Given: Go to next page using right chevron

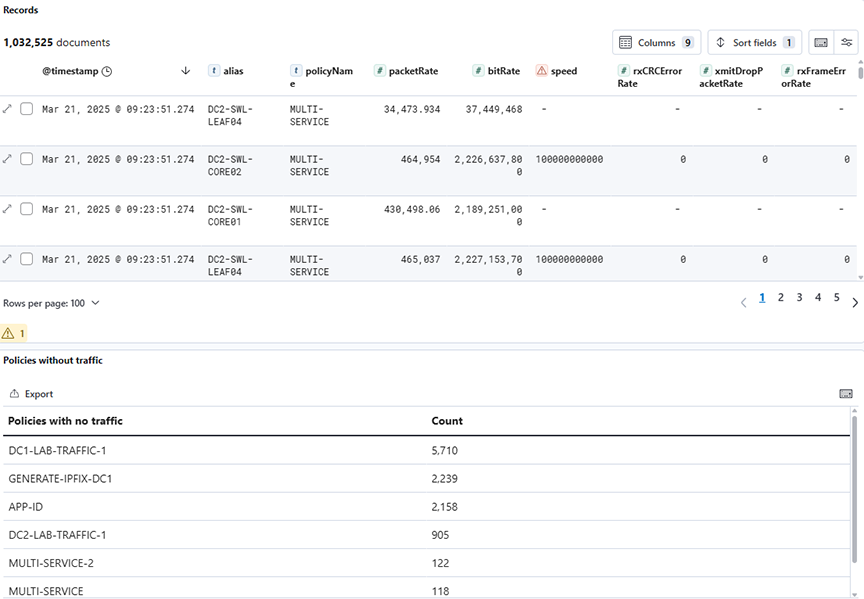Looking at the screenshot, I should click(x=855, y=303).
